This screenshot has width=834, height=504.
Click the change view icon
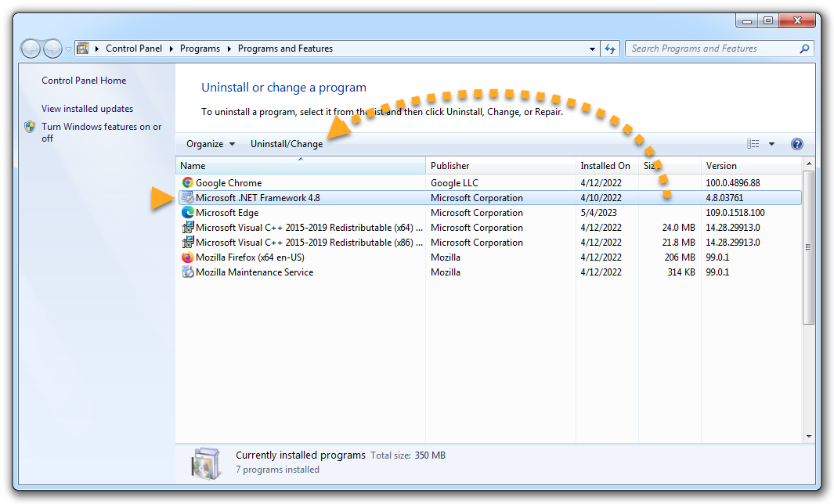tap(753, 144)
